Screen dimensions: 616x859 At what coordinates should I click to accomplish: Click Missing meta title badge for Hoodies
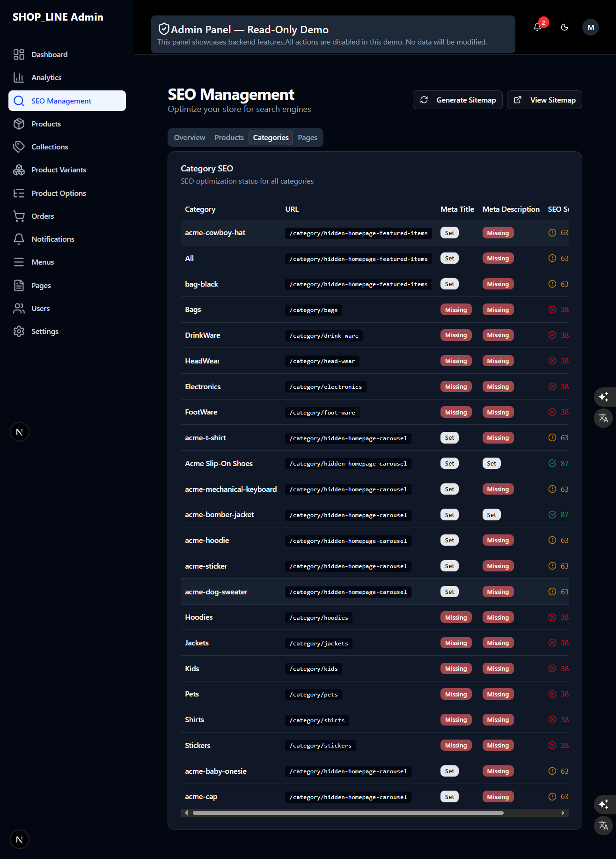click(x=456, y=618)
